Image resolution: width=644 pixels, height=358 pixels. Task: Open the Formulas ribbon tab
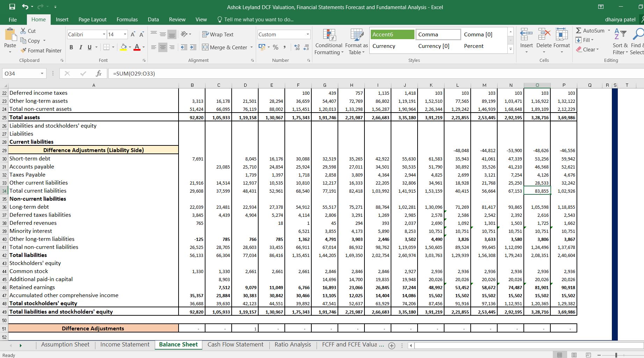pos(127,20)
